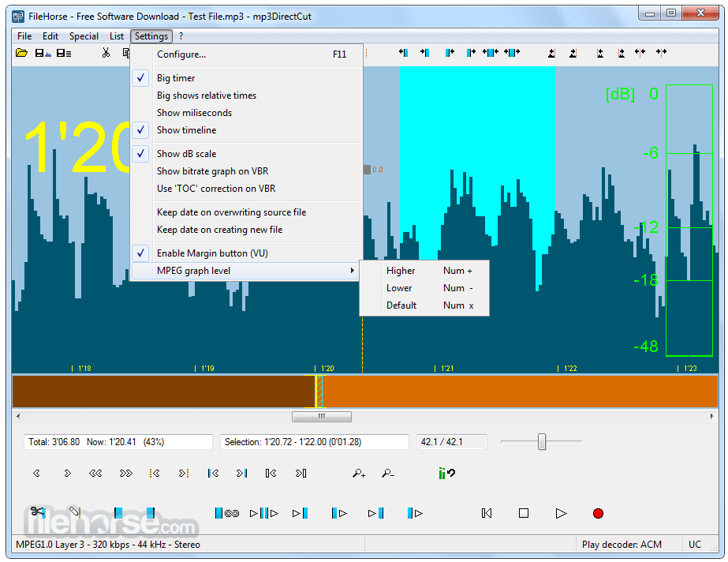Click the scrollbar right arrow
The height and width of the screenshot is (562, 728).
point(711,417)
